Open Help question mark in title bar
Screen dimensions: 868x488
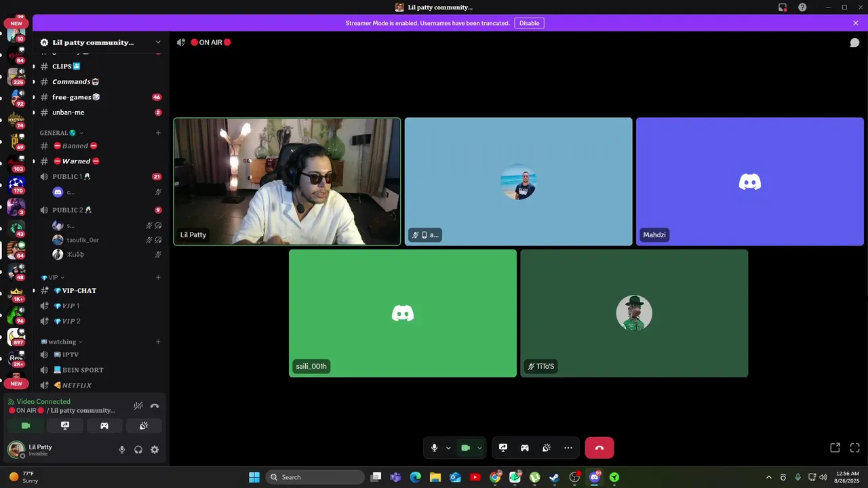[x=802, y=7]
